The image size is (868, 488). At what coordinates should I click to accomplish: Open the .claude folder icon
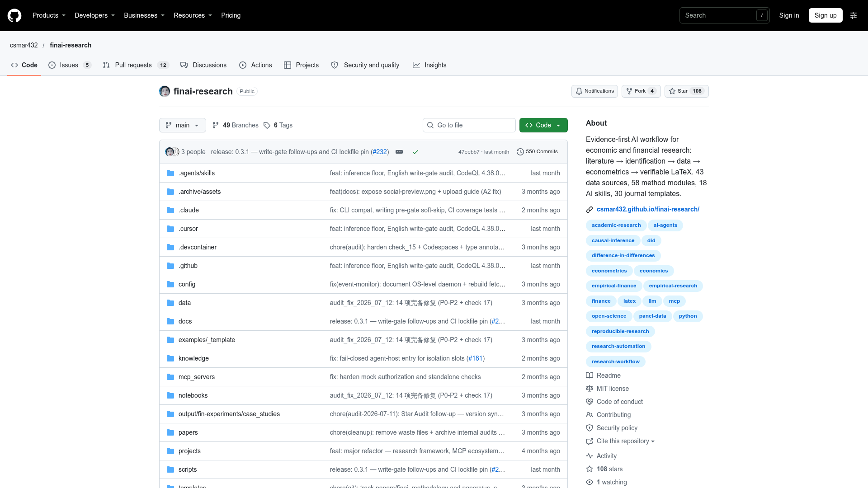170,210
